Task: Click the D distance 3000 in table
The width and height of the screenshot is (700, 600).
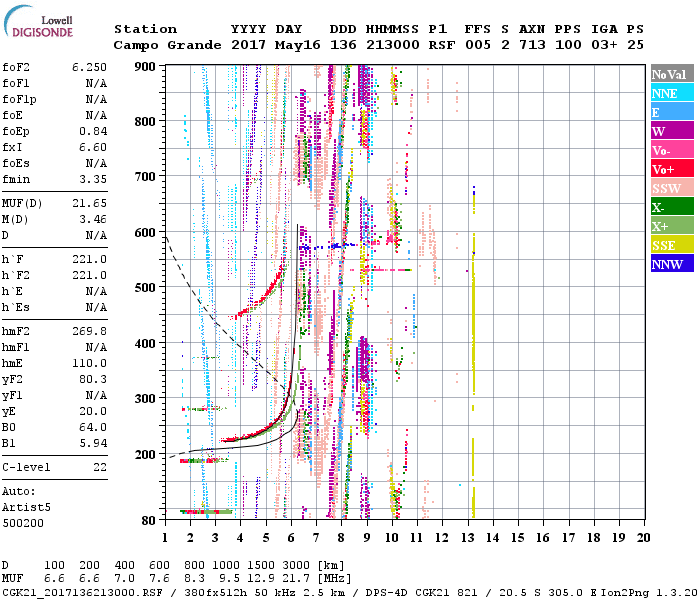Action: tap(296, 566)
